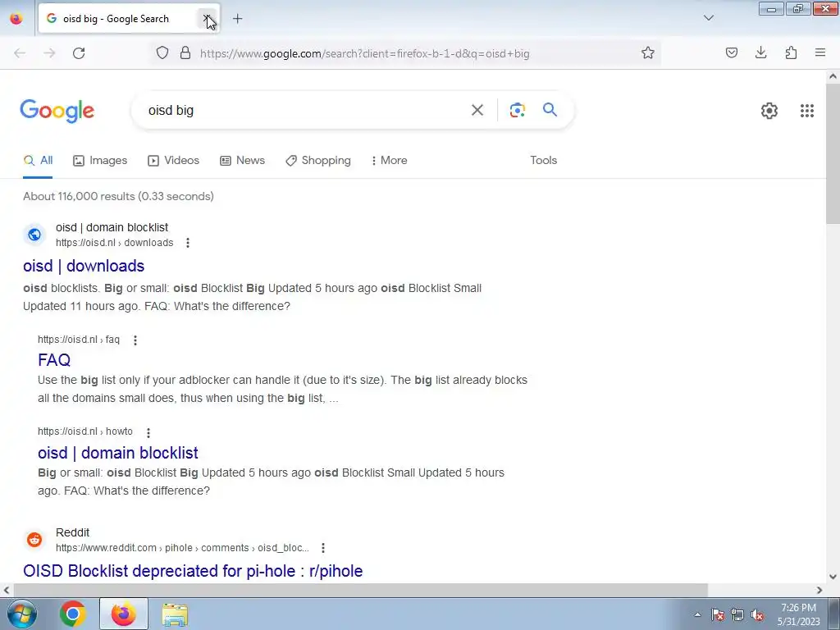840x630 pixels.
Task: Open Firefox hamburger application menu
Action: [x=820, y=52]
